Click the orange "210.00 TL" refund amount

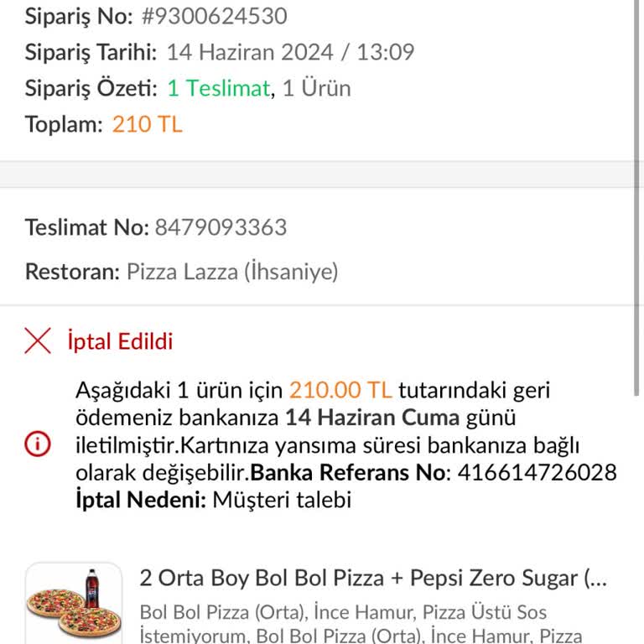point(340,390)
